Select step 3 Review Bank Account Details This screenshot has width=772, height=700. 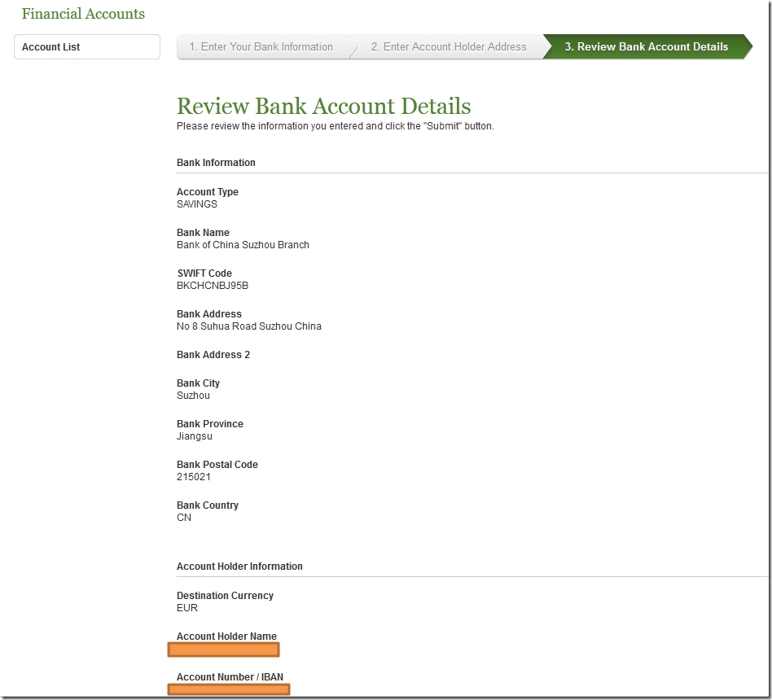point(647,46)
